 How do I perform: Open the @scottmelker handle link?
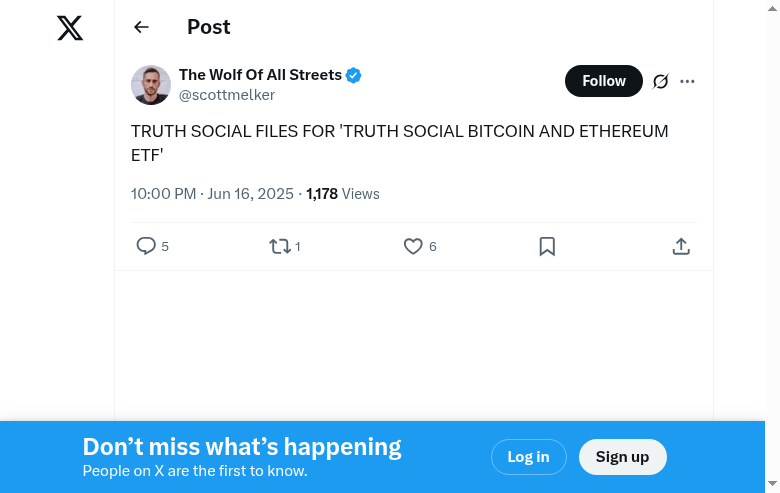pos(227,95)
